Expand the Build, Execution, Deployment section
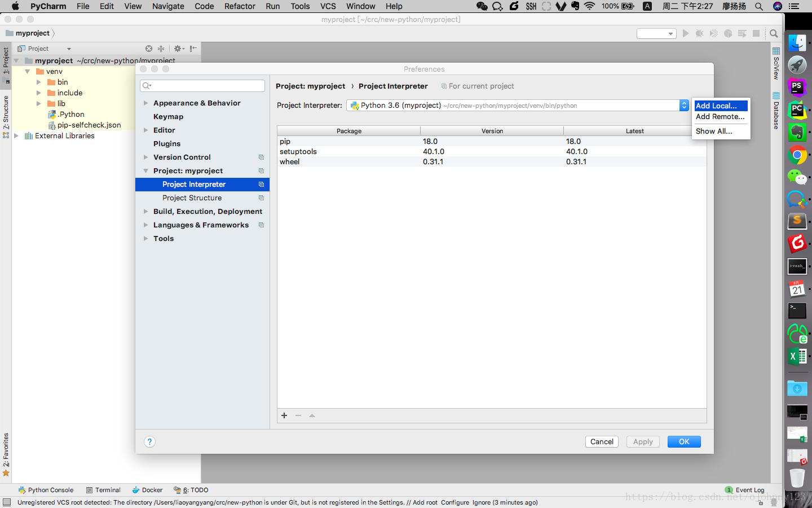The height and width of the screenshot is (508, 812). (146, 212)
